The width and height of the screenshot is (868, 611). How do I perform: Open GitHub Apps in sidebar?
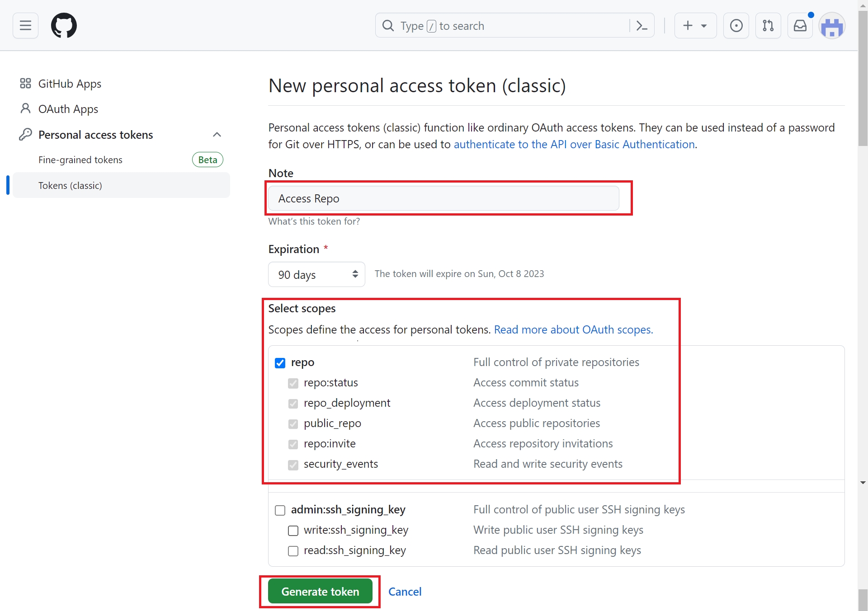click(70, 84)
